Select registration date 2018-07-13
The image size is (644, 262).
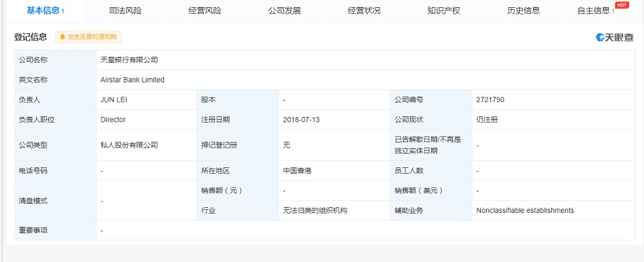pos(301,120)
